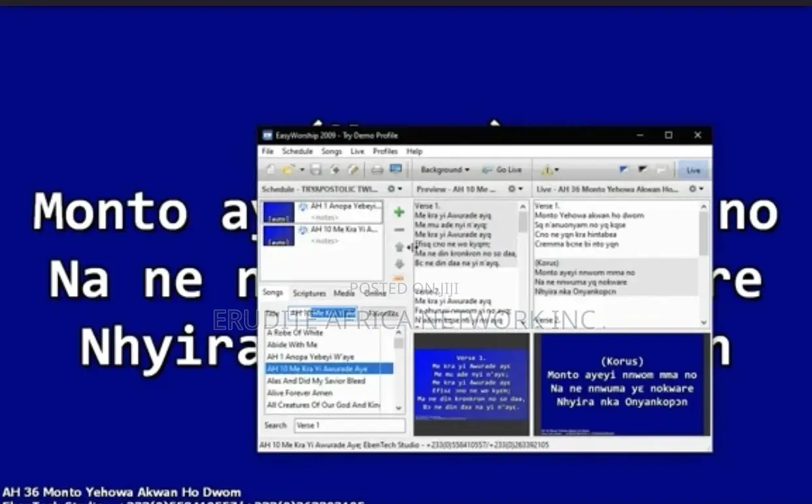Select the (Korus) block in Live pane
The height and width of the screenshot is (504, 812).
[616, 277]
